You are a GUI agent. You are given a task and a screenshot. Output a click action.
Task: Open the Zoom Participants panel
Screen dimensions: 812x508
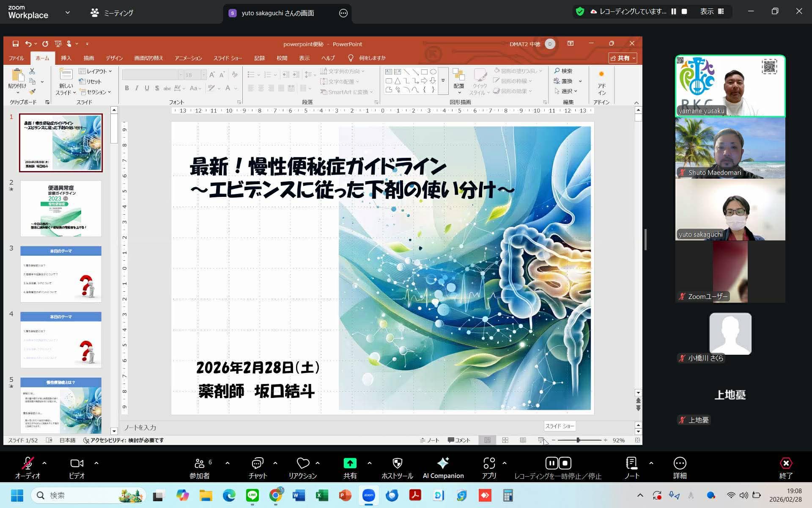click(x=200, y=464)
